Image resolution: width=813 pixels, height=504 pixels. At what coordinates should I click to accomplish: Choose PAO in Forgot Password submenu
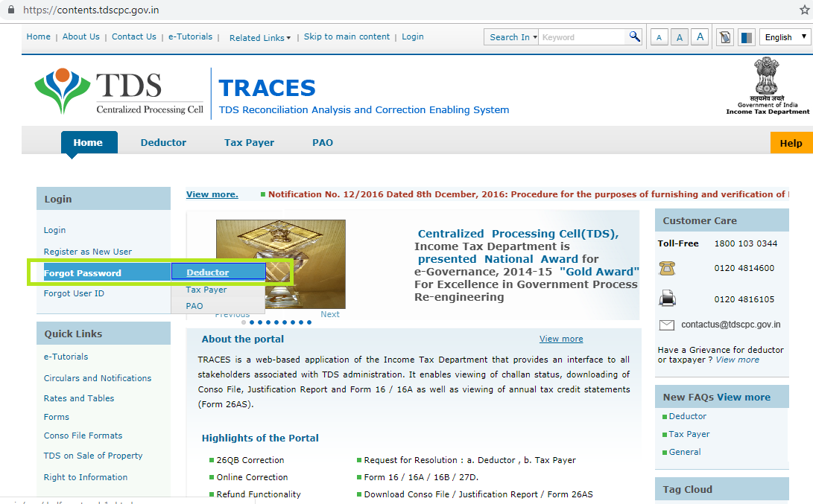194,306
